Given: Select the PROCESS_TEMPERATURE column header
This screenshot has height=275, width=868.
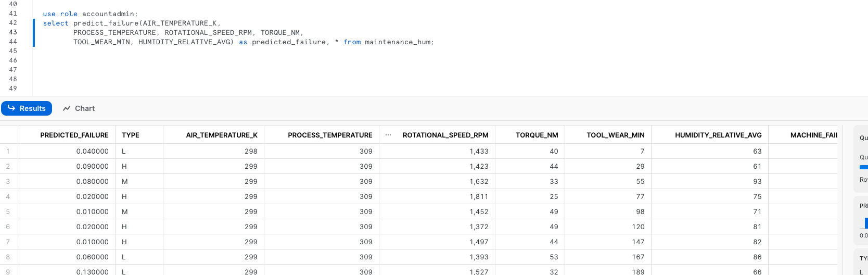Looking at the screenshot, I should coord(330,135).
